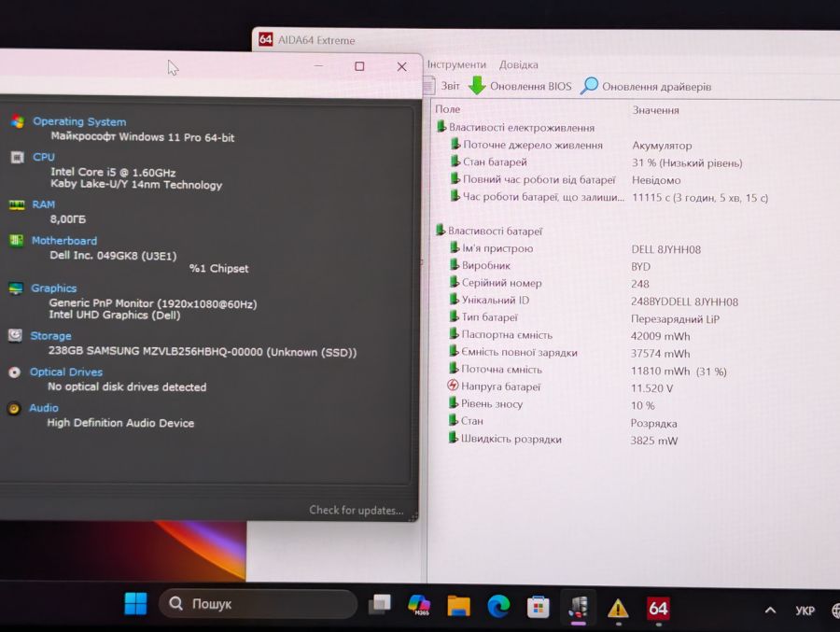
Task: Click the RAM module icon in Speccy
Action: [17, 204]
